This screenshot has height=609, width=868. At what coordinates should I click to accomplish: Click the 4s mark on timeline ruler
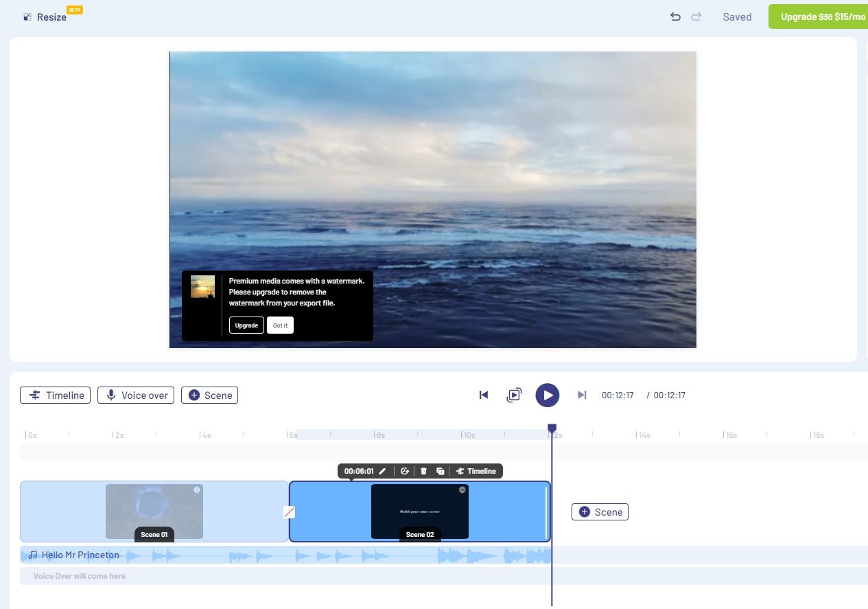tap(207, 435)
